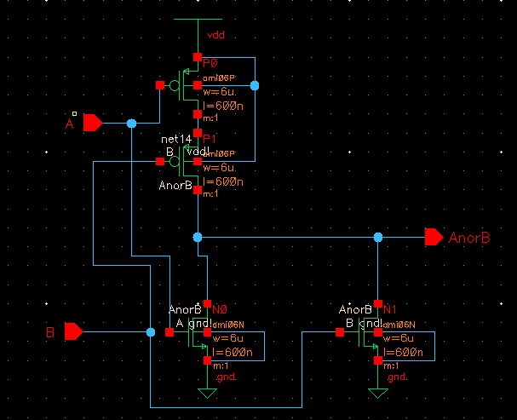Screen dimensions: 517x420
Task: Click the wire junction dot on net A
Action: [131, 124]
